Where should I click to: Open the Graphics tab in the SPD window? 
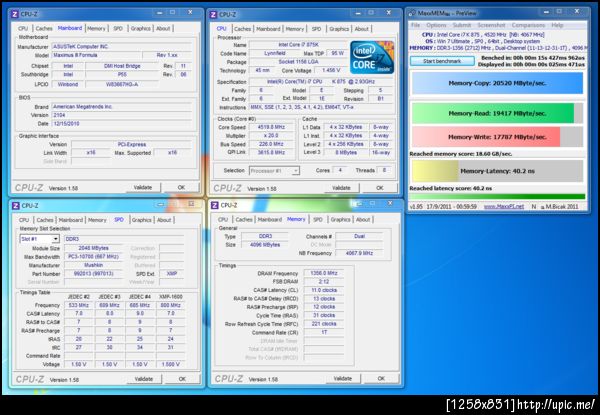(x=142, y=220)
